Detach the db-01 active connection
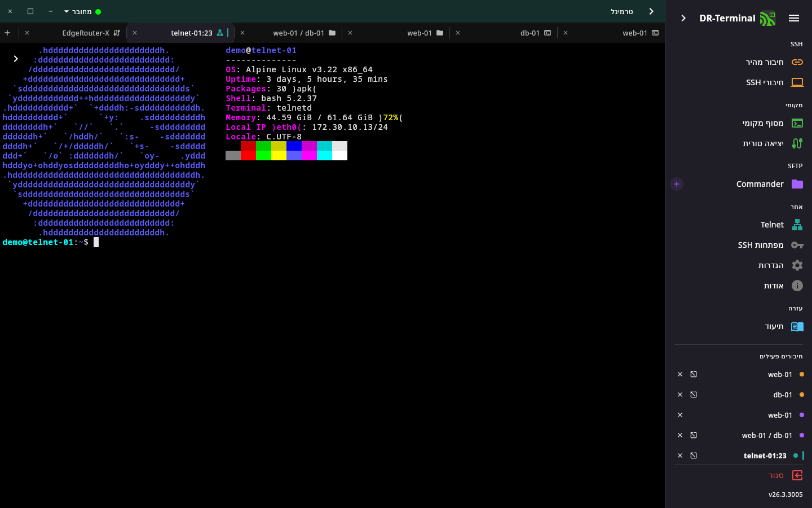 point(694,395)
